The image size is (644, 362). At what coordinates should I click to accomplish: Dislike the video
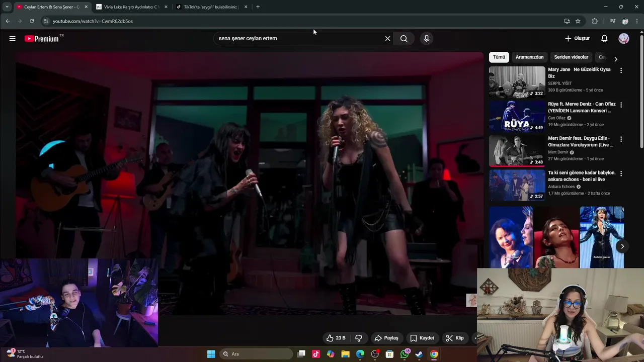point(359,338)
